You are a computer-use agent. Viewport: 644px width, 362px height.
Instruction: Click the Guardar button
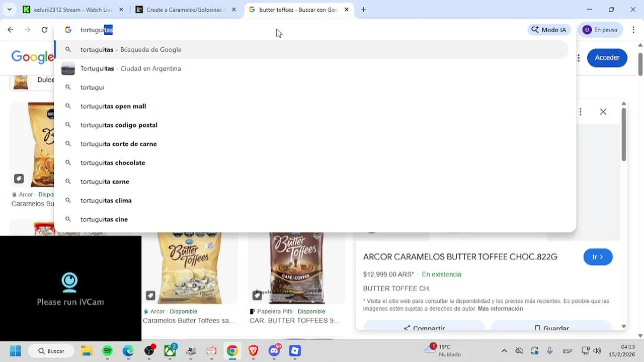(x=551, y=327)
